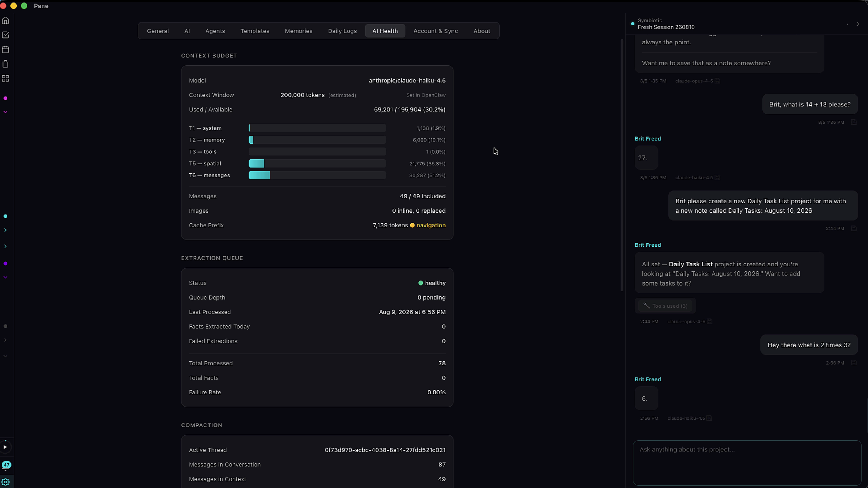Expand the cyan chevron just above the purple dot
Viewport: 868px width, 488px height.
click(5, 247)
